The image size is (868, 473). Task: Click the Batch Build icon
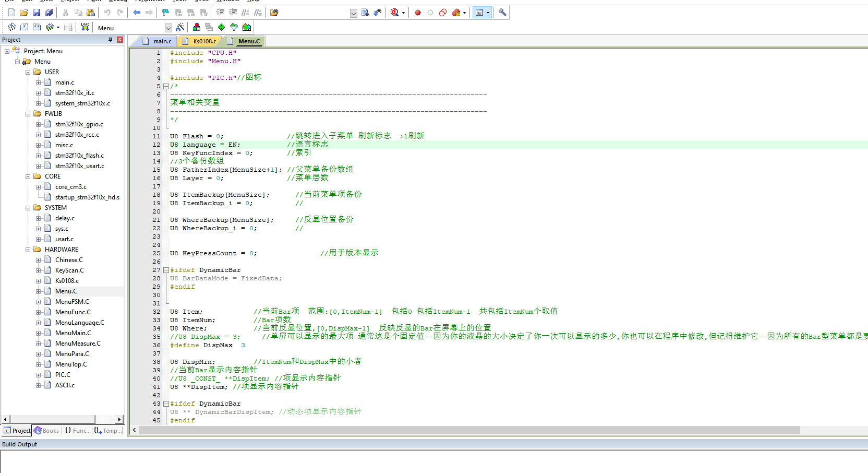click(x=50, y=27)
